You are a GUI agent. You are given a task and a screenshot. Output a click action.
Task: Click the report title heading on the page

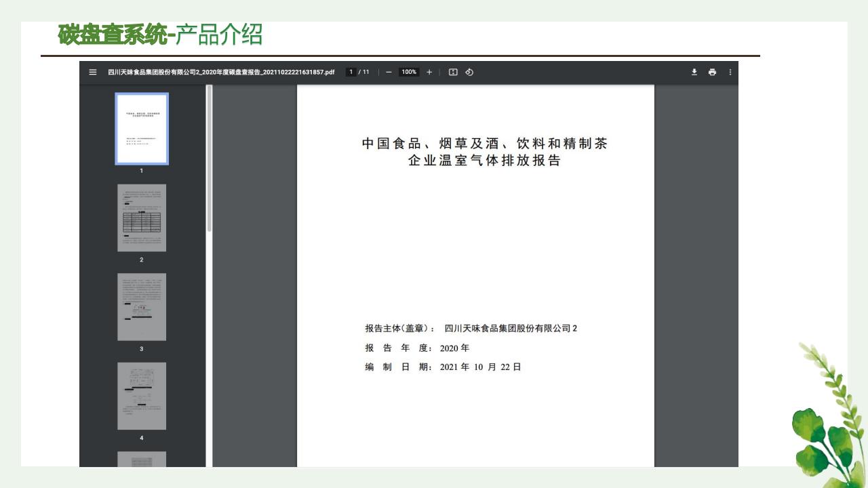(x=484, y=152)
